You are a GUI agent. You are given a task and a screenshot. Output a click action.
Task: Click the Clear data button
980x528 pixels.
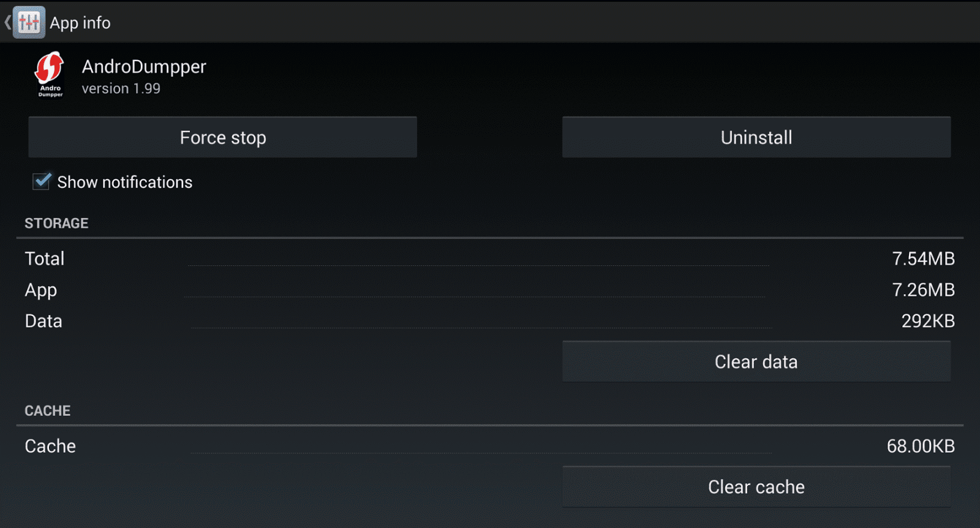[x=756, y=361]
